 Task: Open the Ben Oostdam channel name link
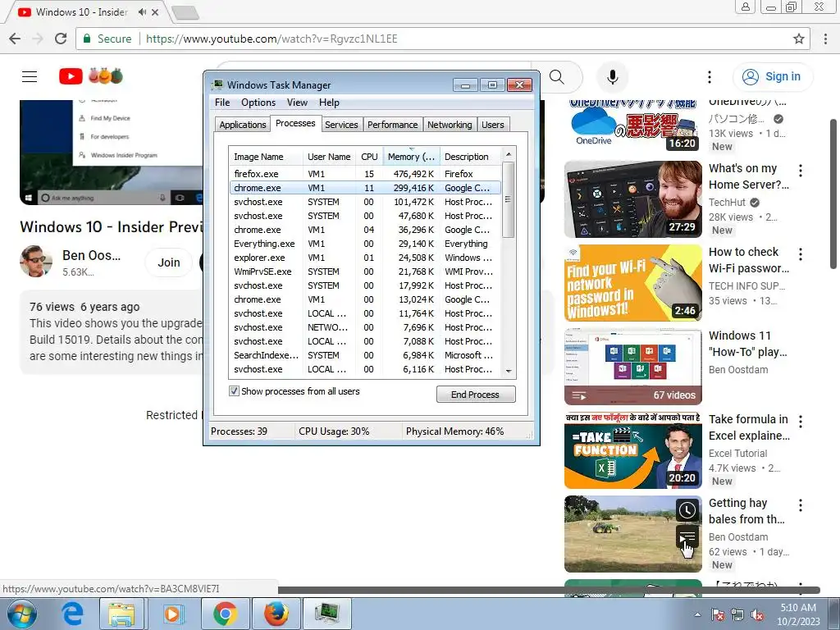point(91,256)
